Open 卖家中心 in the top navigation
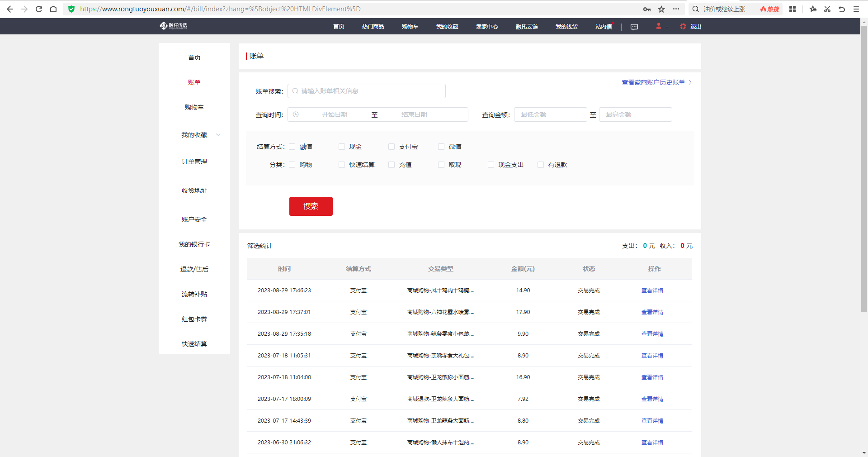Viewport: 868px width, 457px height. pos(487,27)
